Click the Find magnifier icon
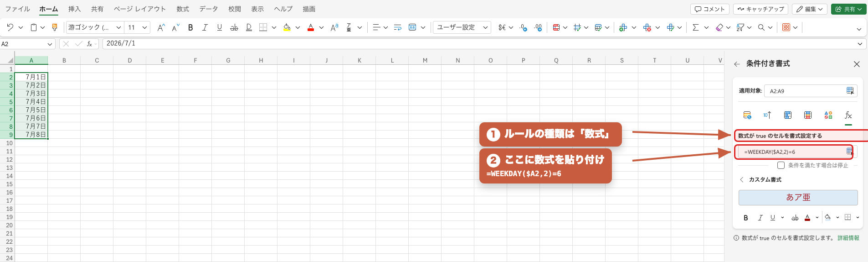The width and height of the screenshot is (868, 262). [x=761, y=27]
